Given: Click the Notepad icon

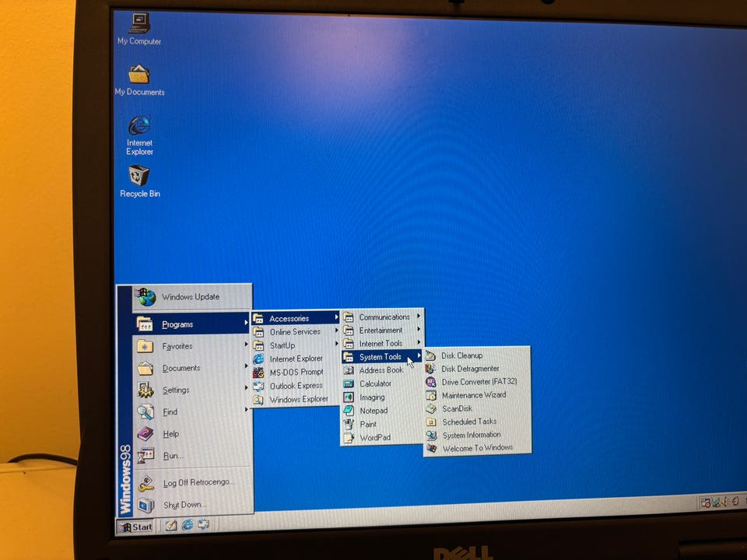Looking at the screenshot, I should [349, 411].
